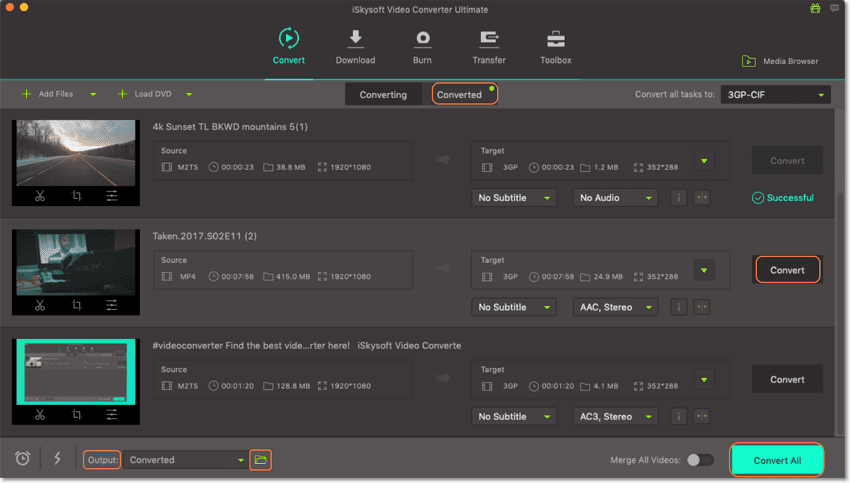Expand No Subtitle dropdown for third video

click(514, 416)
